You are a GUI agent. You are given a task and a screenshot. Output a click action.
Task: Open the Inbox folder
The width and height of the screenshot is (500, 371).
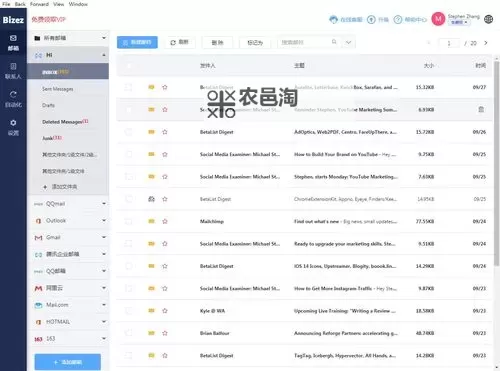click(x=68, y=72)
